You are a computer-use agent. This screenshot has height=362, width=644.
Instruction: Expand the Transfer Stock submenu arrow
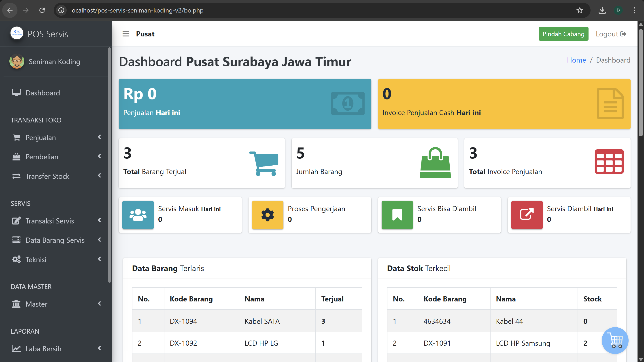99,176
